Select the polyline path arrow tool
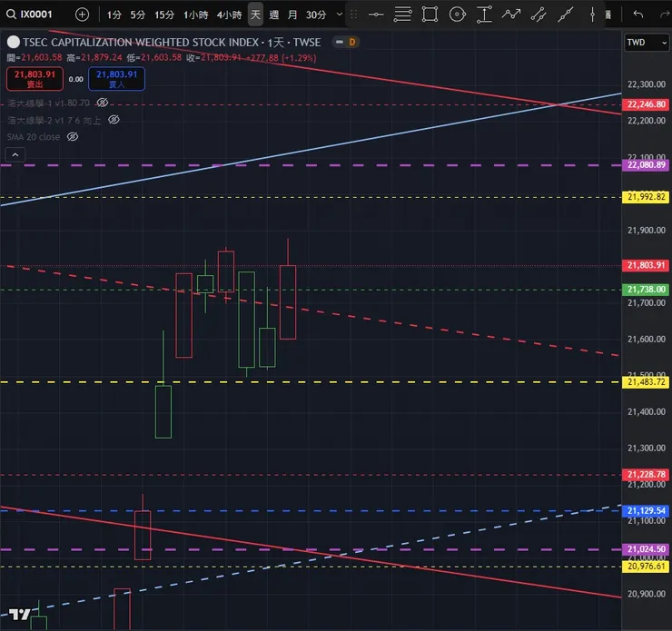This screenshot has width=672, height=631. (511, 15)
